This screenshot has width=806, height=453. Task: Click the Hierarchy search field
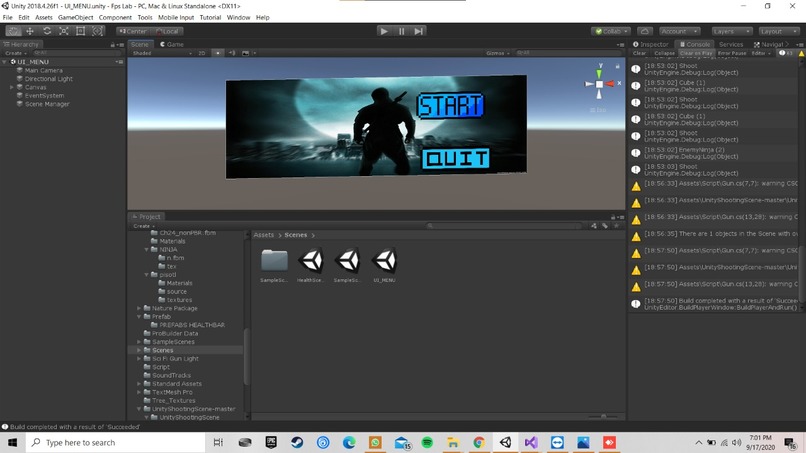(77, 53)
